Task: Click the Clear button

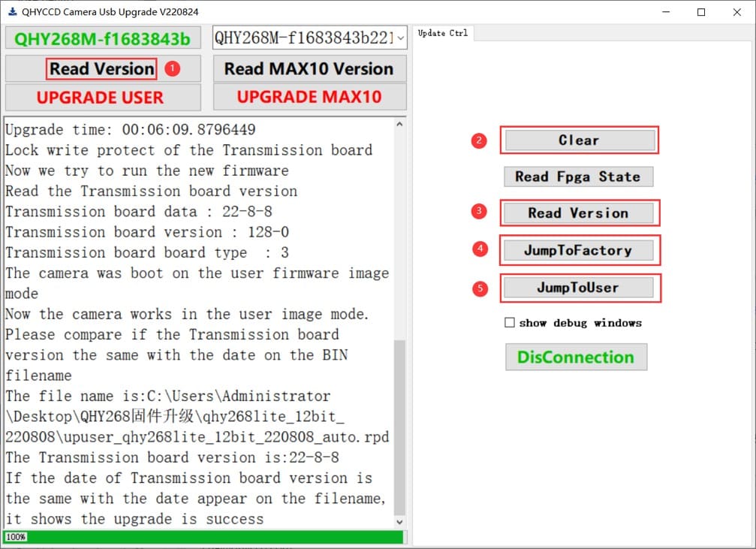Action: (579, 140)
